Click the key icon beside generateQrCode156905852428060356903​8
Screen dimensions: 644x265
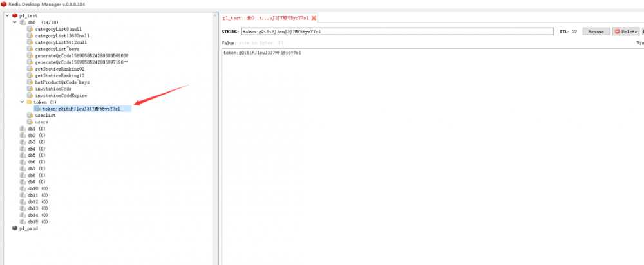(30, 55)
